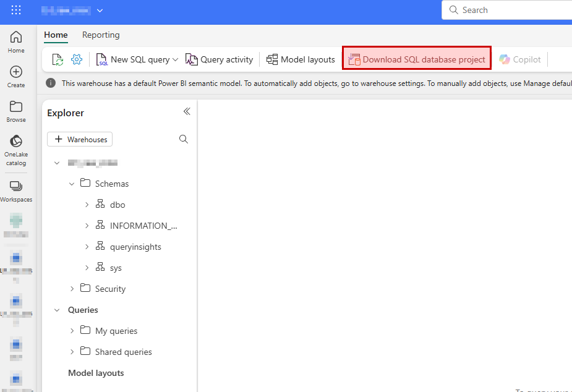572x392 pixels.
Task: Select Shared queries in the tree
Action: [x=124, y=352]
